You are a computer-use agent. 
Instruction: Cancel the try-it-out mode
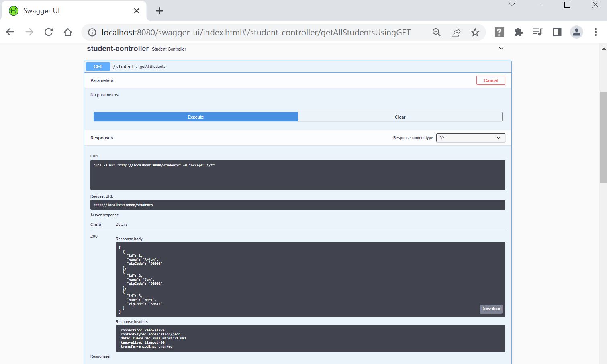pyautogui.click(x=491, y=80)
